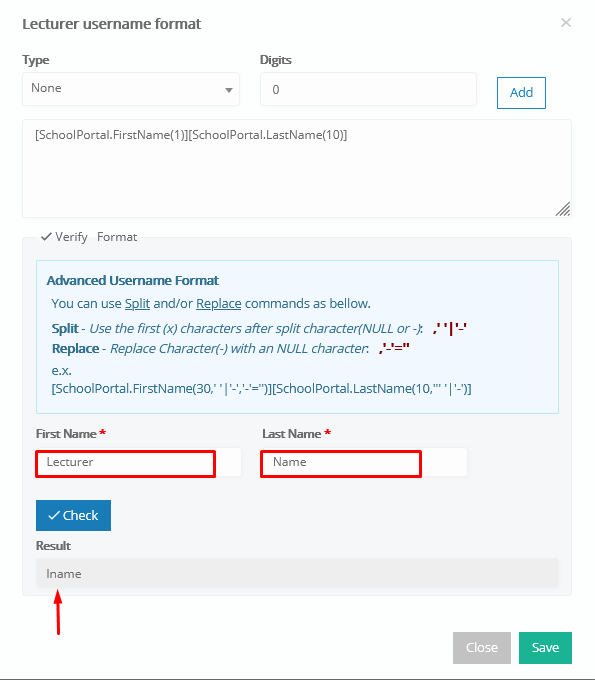Click inside the username format textarea
The height and width of the screenshot is (680, 595).
pyautogui.click(x=297, y=168)
